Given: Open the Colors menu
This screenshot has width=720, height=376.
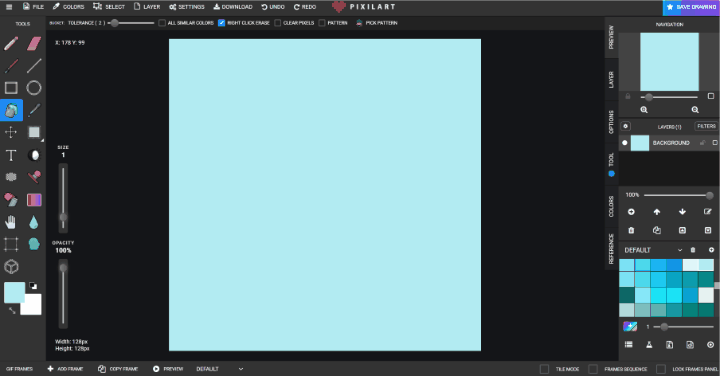Looking at the screenshot, I should point(68,7).
